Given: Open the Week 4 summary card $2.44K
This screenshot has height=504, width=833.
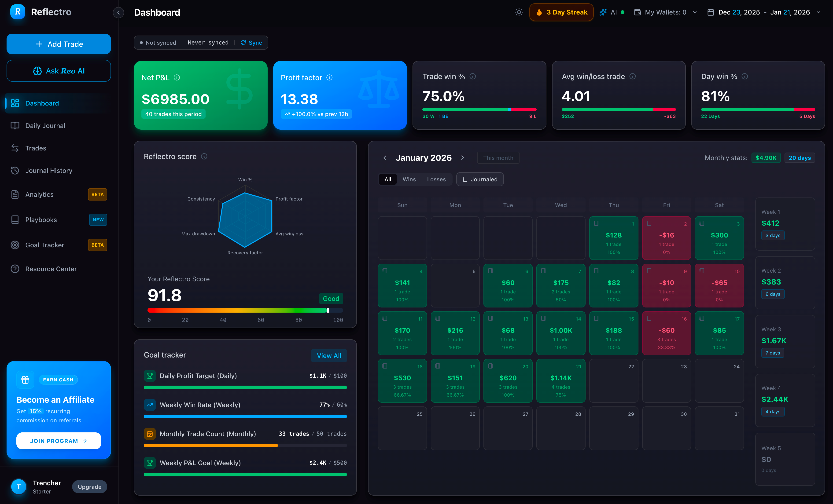Looking at the screenshot, I should (785, 400).
